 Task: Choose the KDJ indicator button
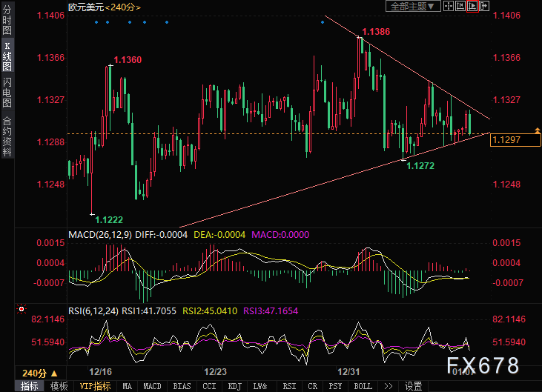[235, 386]
